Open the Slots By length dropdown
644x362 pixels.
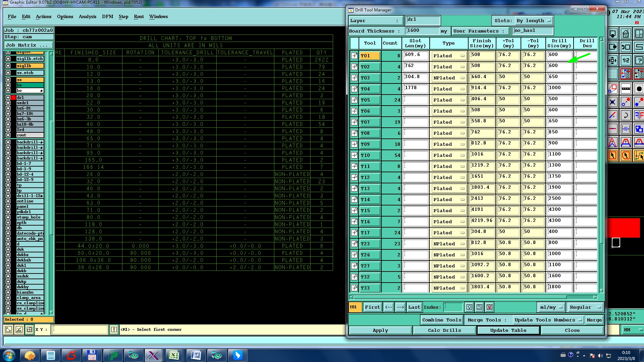534,21
